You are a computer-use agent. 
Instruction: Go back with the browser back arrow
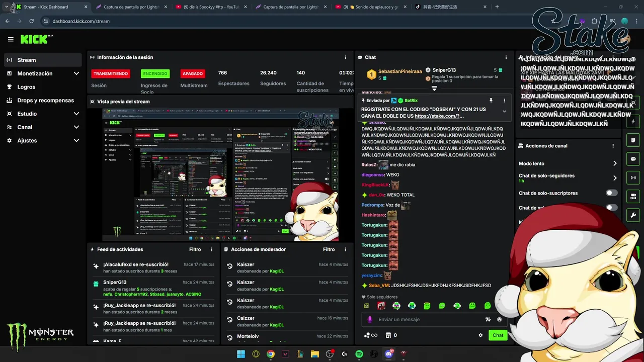click(7, 21)
